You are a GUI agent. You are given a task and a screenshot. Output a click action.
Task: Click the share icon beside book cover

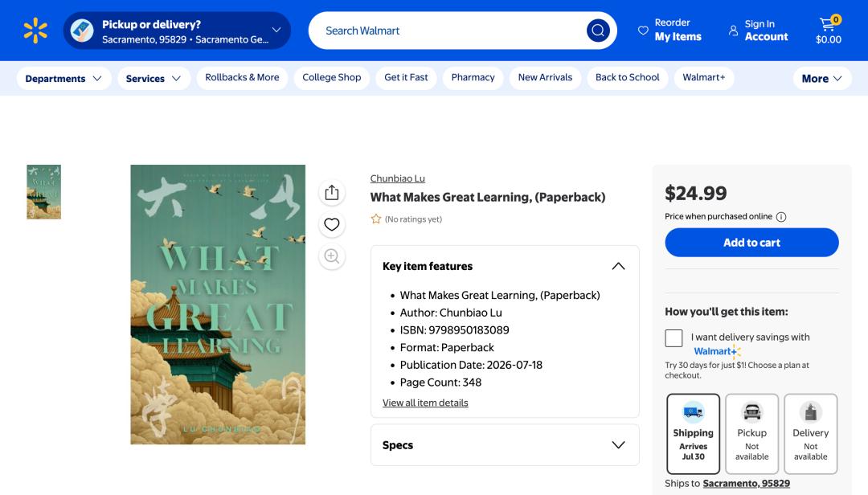(332, 193)
